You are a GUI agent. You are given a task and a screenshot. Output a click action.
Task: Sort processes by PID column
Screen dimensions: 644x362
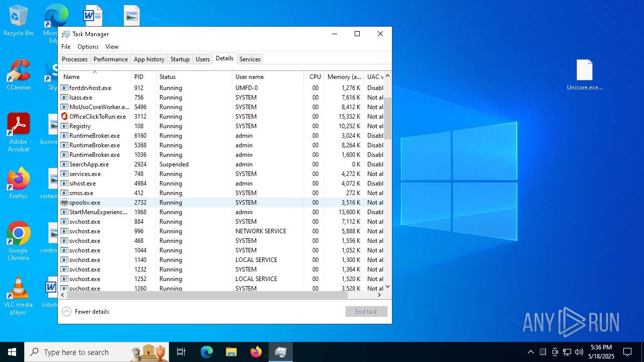tap(144, 77)
